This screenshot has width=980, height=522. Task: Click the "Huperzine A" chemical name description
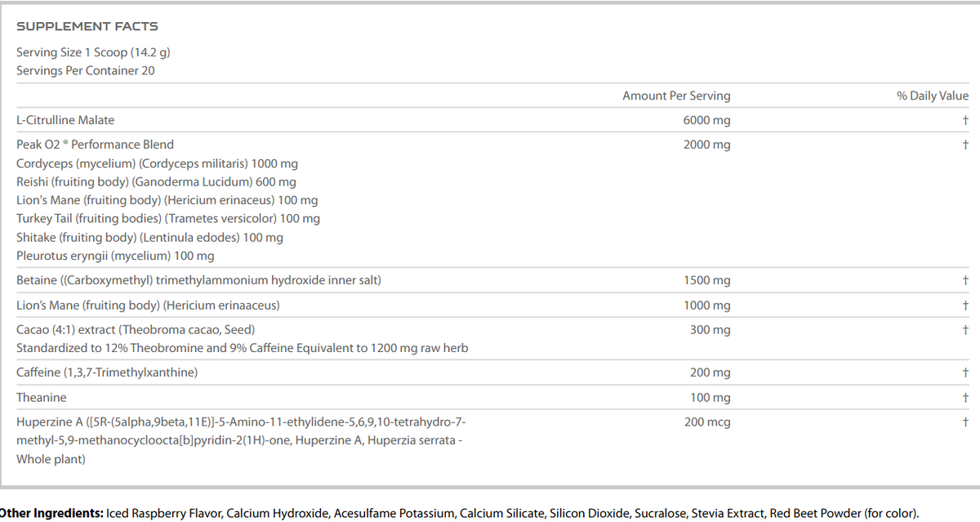pyautogui.click(x=242, y=441)
